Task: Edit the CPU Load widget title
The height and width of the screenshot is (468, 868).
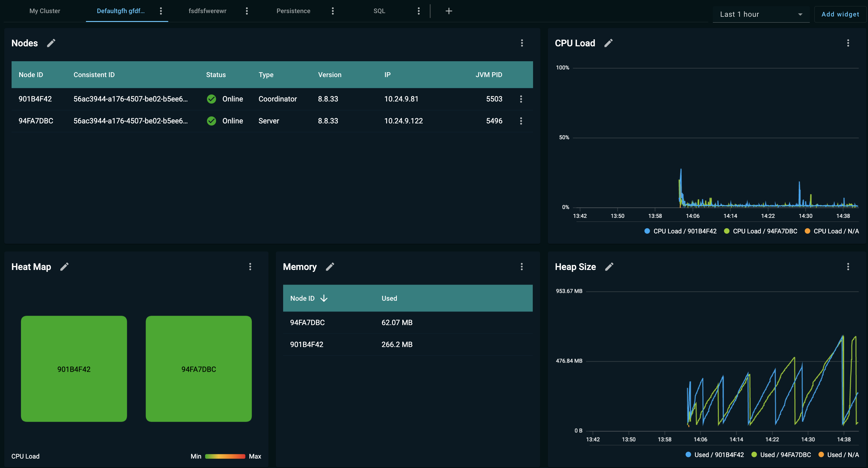Action: point(608,43)
